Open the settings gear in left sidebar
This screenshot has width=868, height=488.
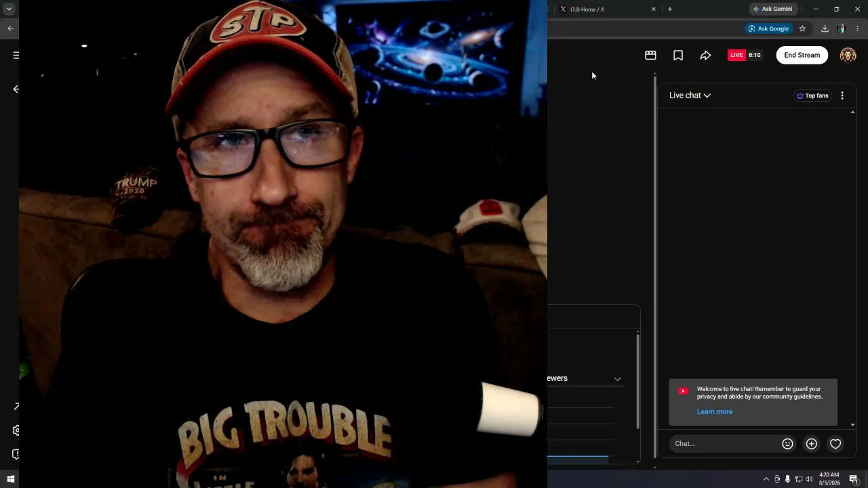point(16,430)
